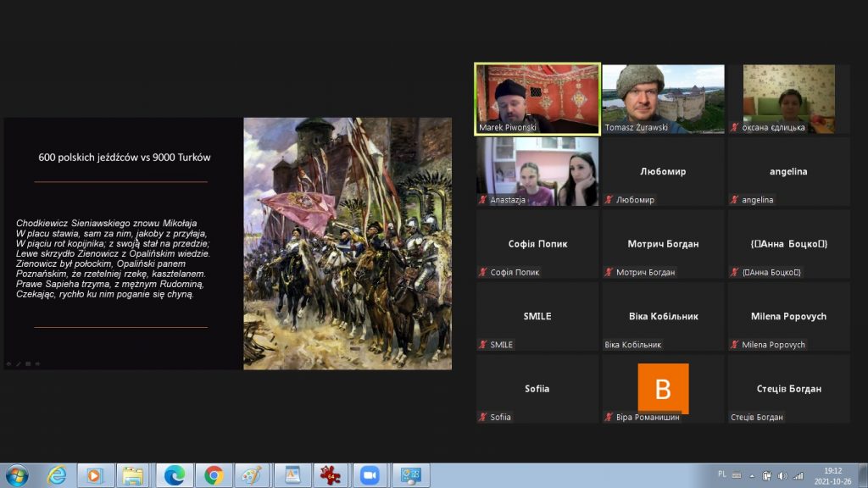The image size is (868, 488).
Task: Open Zoom from the taskbar
Action: coord(369,475)
